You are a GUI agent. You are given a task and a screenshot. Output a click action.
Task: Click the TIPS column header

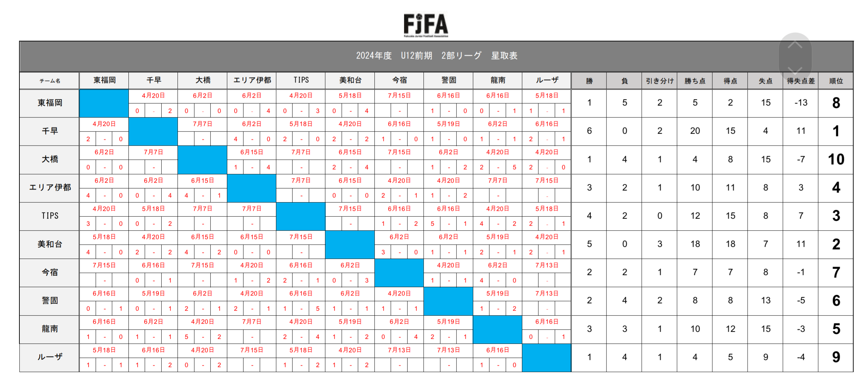click(x=301, y=80)
